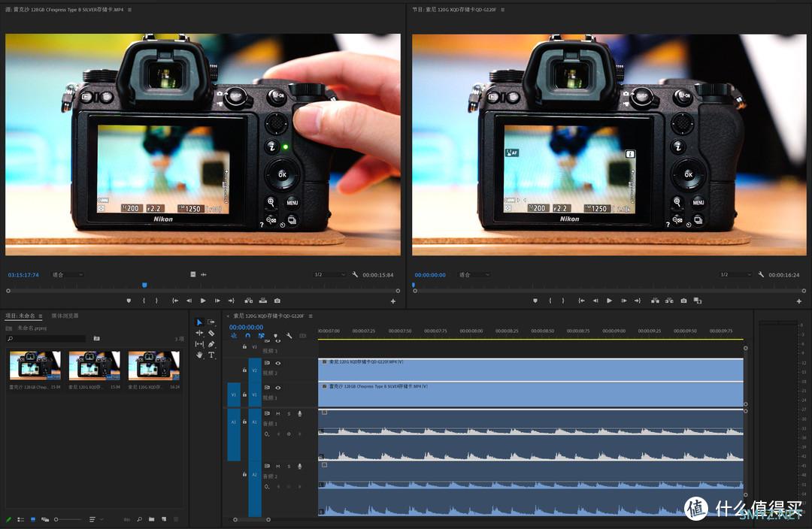Click New Bin folder icon in Project panel
812x529 pixels.
[x=151, y=518]
